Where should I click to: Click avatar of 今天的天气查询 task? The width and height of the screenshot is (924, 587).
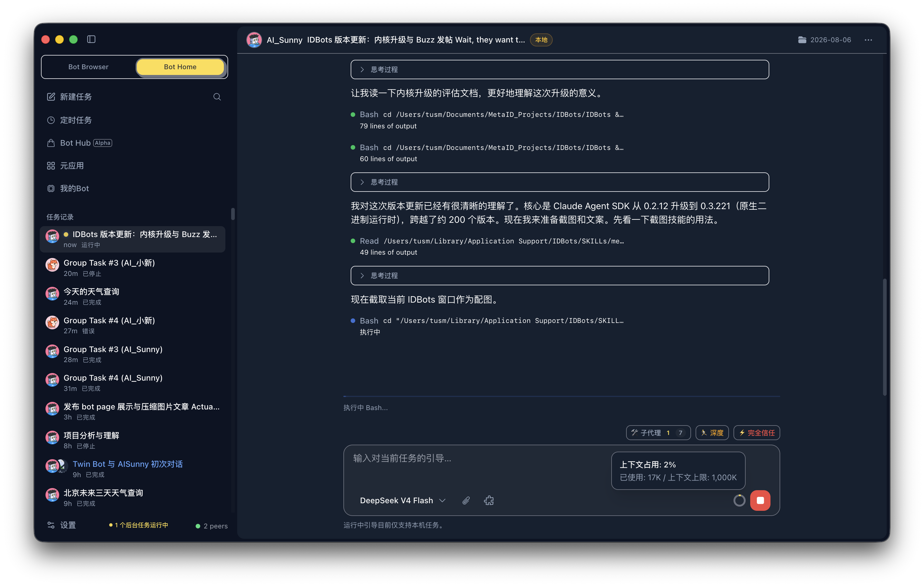(52, 294)
